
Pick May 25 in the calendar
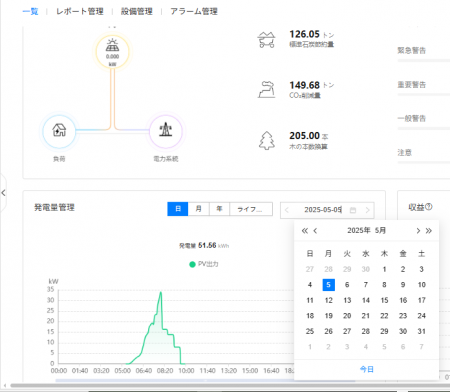[310, 331]
